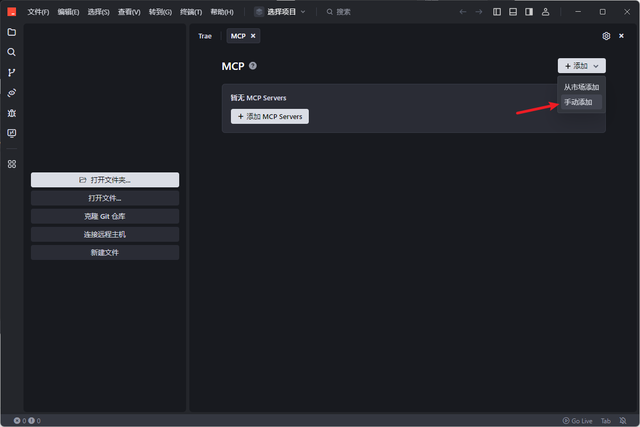Open the 选择(S) menu
The height and width of the screenshot is (427, 640).
pyautogui.click(x=98, y=12)
